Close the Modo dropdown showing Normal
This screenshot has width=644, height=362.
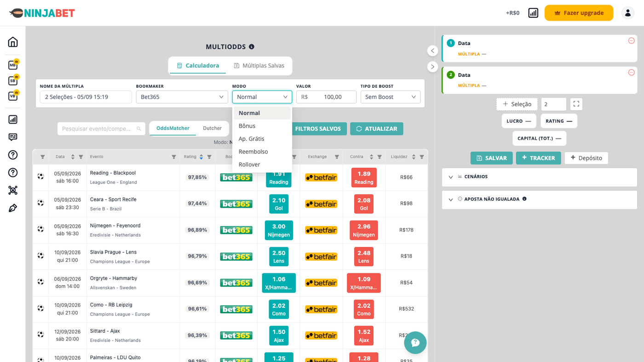pos(262,97)
